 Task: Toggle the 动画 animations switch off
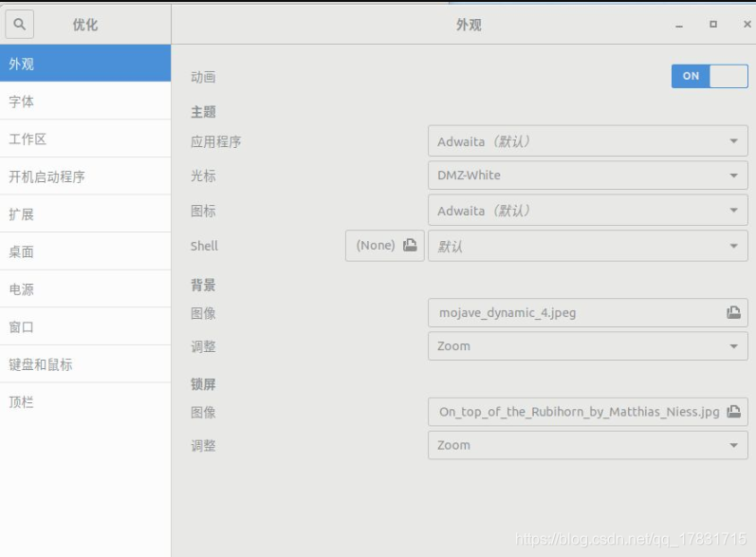point(710,76)
